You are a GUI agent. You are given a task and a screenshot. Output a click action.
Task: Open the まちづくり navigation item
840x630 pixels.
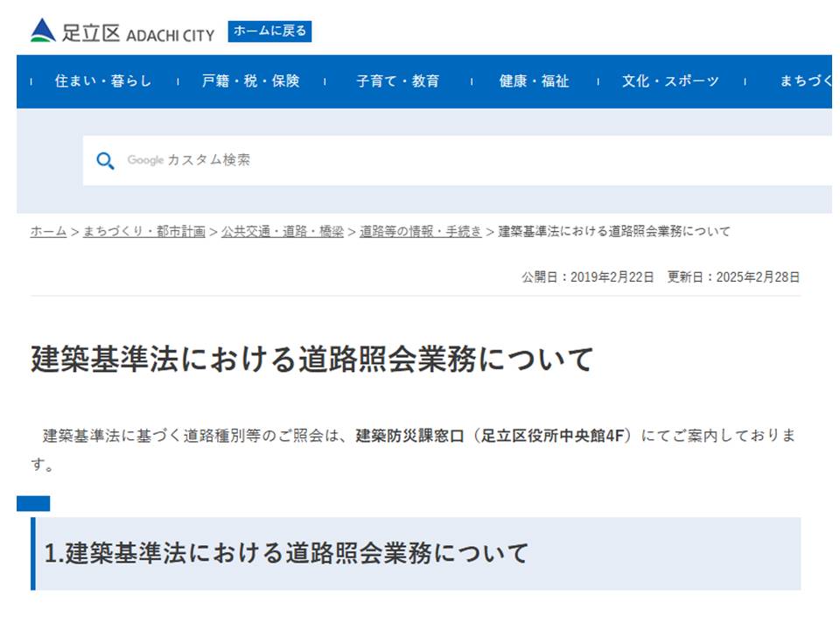pyautogui.click(x=805, y=81)
